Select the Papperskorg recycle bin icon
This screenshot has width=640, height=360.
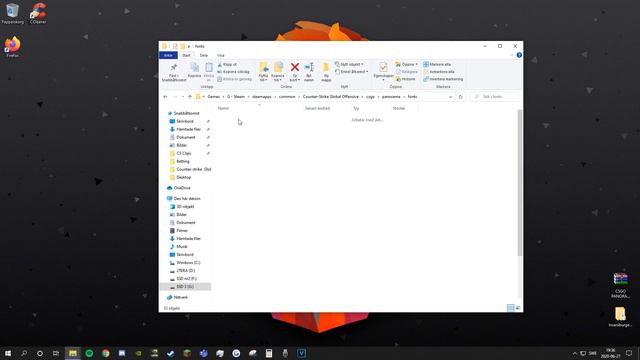[12, 13]
